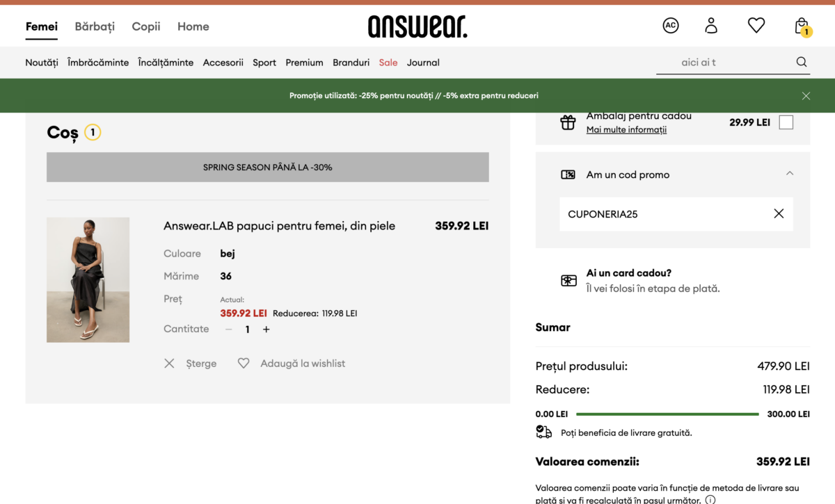Viewport: 835px width, 504px height.
Task: Enable gift packaging checkbox for 29.99 LEI
Action: coord(786,122)
